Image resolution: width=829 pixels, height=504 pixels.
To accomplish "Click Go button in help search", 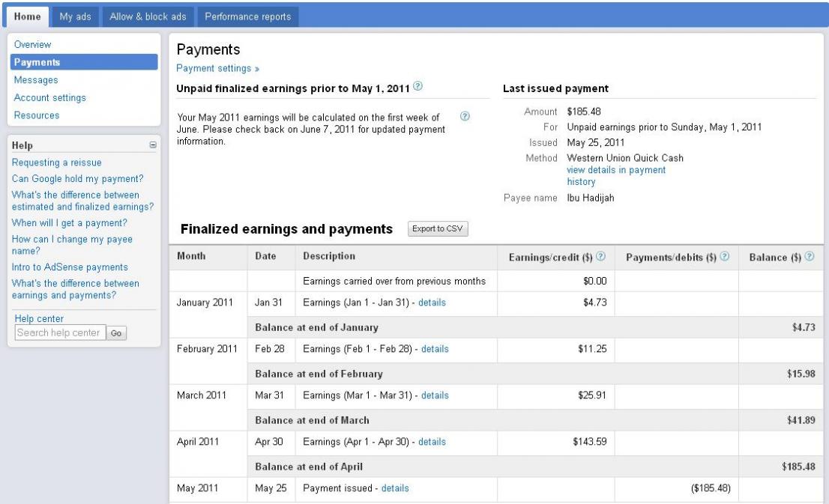I will click(x=116, y=333).
